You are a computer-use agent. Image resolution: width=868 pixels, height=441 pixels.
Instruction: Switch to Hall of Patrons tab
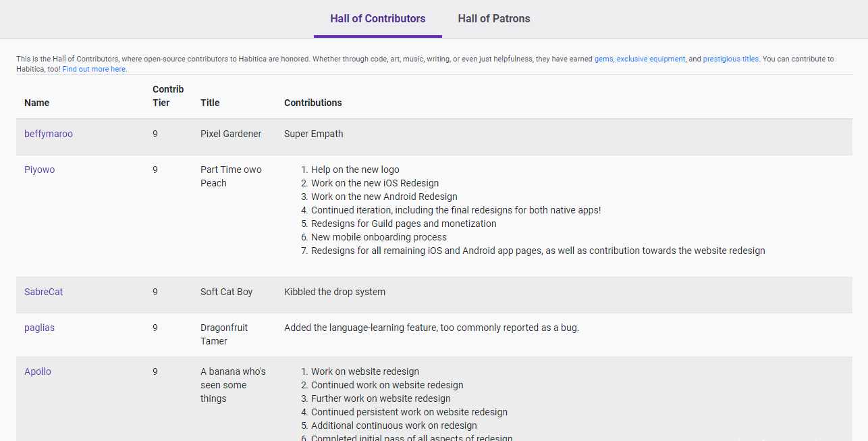(x=493, y=19)
